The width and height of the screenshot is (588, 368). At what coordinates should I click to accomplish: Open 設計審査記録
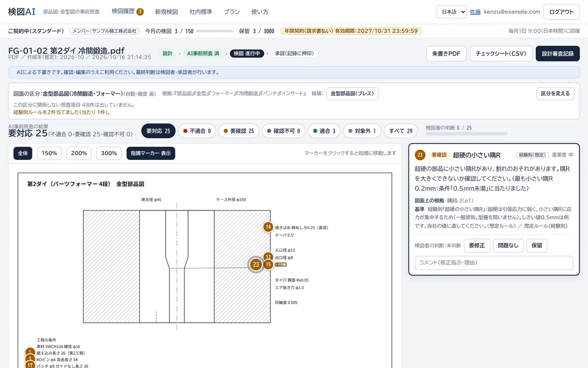[x=558, y=53]
